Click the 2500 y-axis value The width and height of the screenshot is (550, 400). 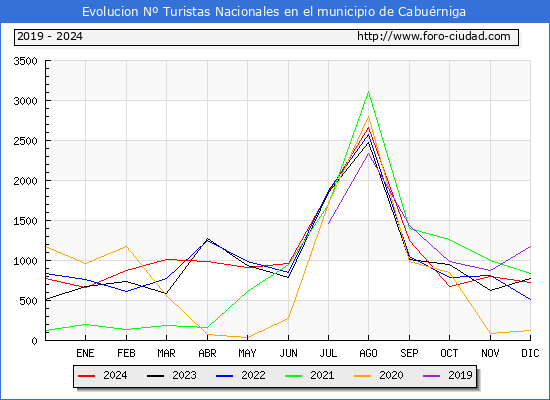(x=25, y=141)
